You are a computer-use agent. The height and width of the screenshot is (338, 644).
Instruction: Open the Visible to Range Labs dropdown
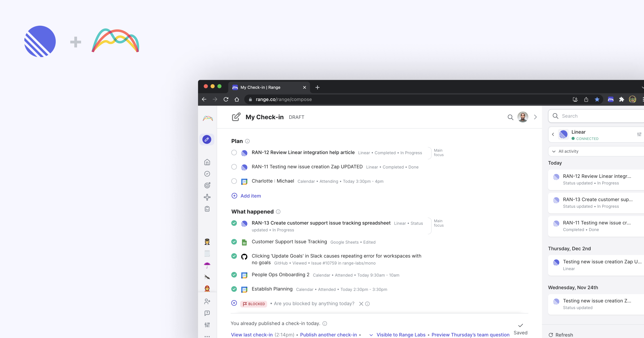[x=398, y=335]
